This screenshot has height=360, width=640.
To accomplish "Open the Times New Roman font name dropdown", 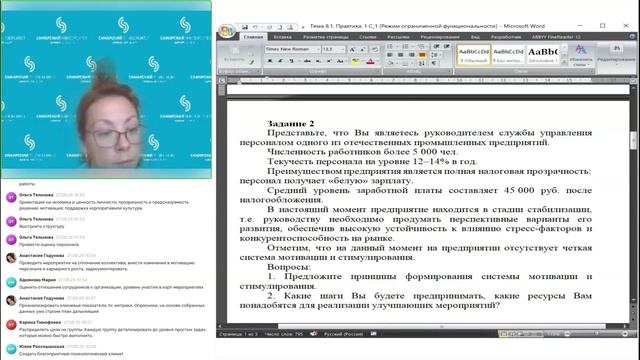I will tap(318, 49).
